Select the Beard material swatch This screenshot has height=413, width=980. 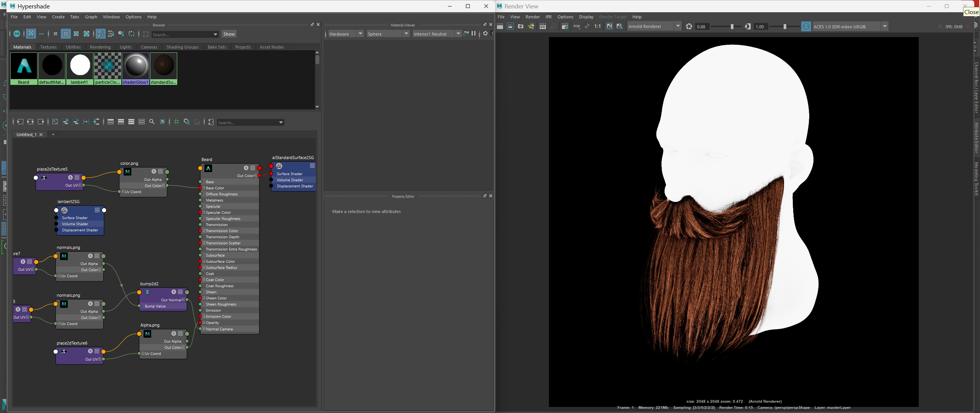(x=24, y=68)
